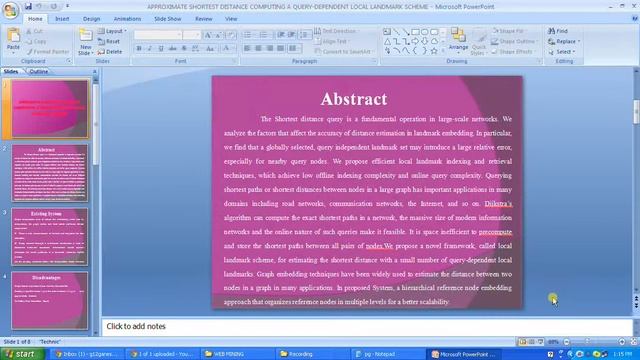Open WEB MINING folder from taskbar
Screen dimensions: 640x360
(237, 354)
